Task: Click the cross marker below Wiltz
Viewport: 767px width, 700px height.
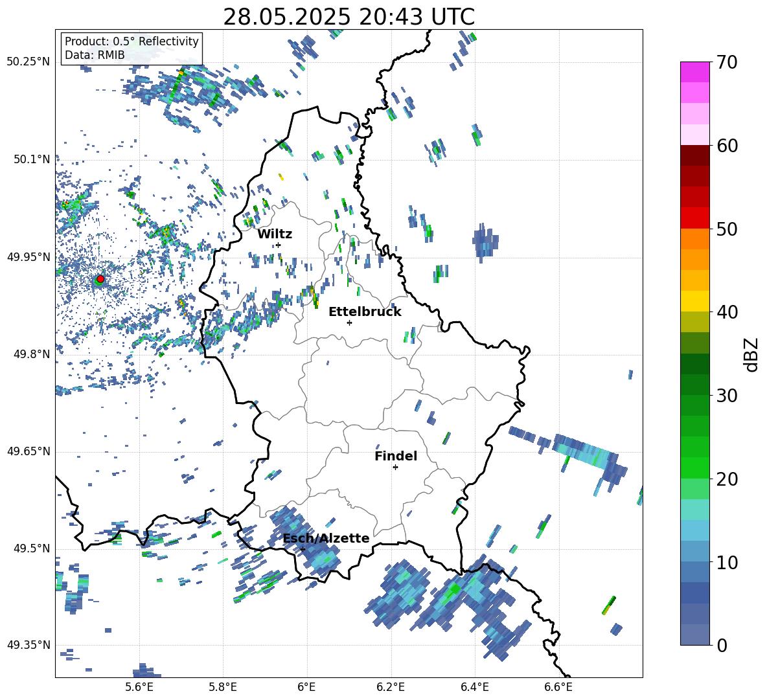Action: coord(279,245)
